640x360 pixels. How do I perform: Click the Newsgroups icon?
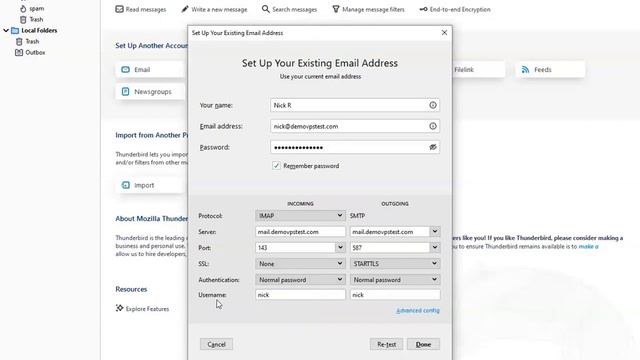coord(125,91)
